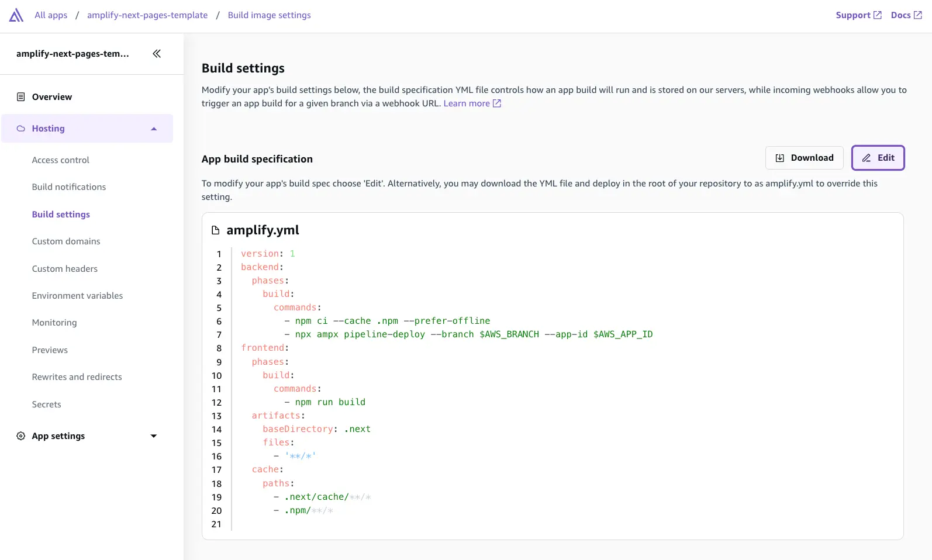
Task: Click the 'artifacts:' line
Action: pos(278,416)
